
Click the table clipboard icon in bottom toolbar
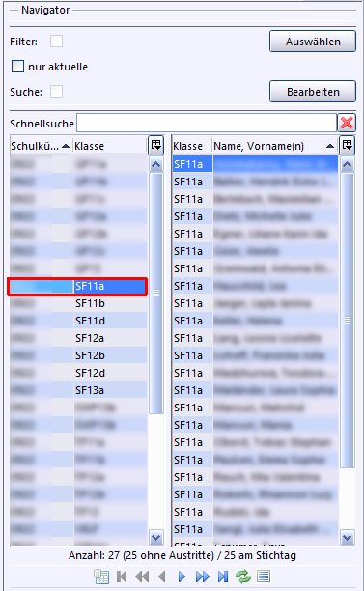[101, 577]
